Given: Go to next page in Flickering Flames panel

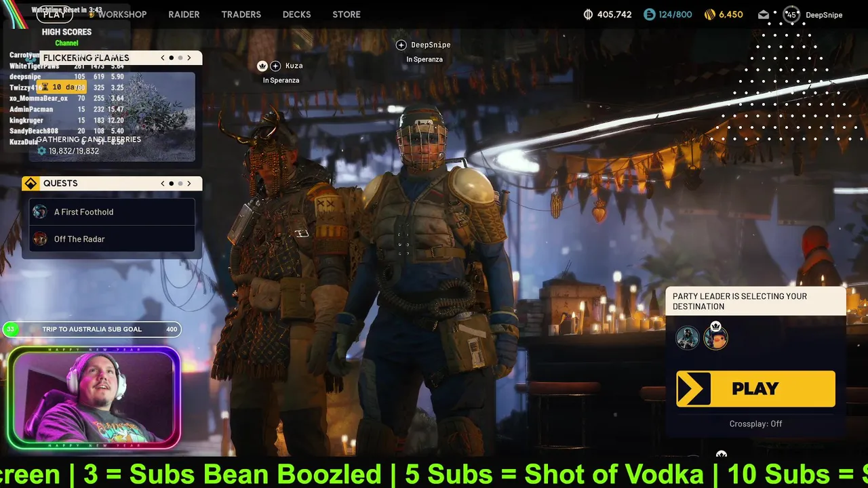Looking at the screenshot, I should coord(189,58).
